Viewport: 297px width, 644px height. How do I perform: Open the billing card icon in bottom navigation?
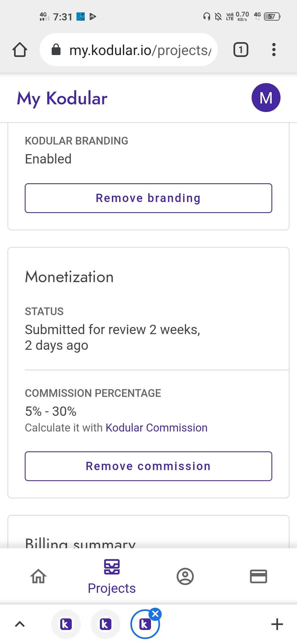(x=258, y=576)
